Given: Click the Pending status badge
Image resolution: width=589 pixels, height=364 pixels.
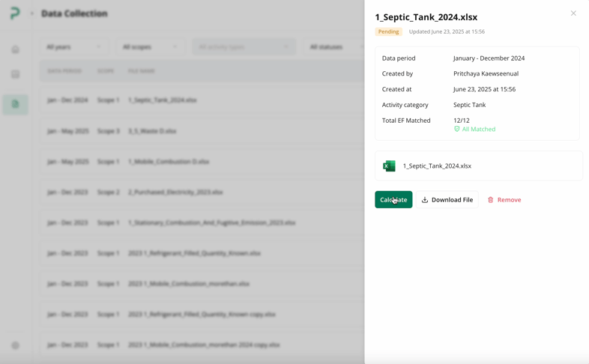Looking at the screenshot, I should pyautogui.click(x=388, y=31).
